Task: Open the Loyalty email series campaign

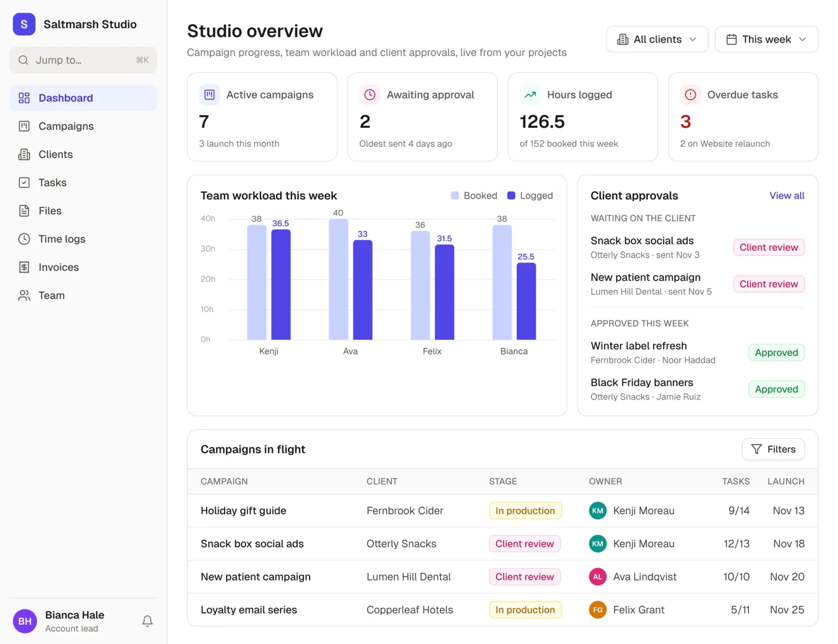Action: click(x=249, y=609)
